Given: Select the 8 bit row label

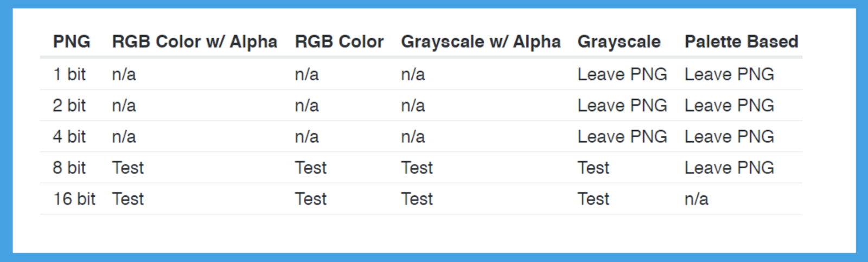Looking at the screenshot, I should click(x=69, y=168).
